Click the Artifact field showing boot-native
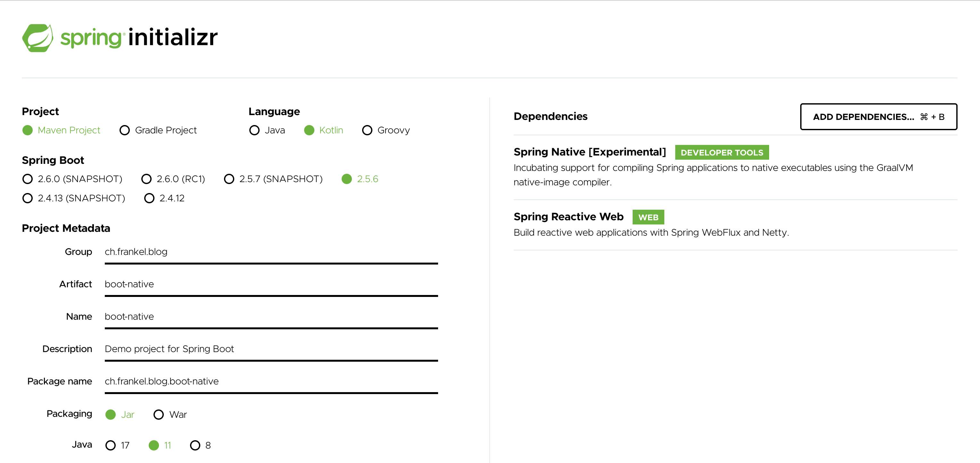This screenshot has width=980, height=463. [270, 284]
